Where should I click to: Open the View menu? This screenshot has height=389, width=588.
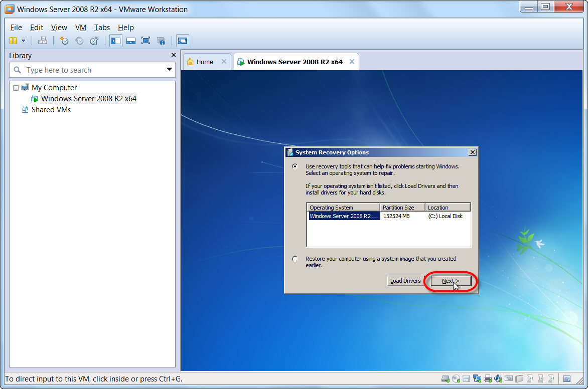coord(59,28)
